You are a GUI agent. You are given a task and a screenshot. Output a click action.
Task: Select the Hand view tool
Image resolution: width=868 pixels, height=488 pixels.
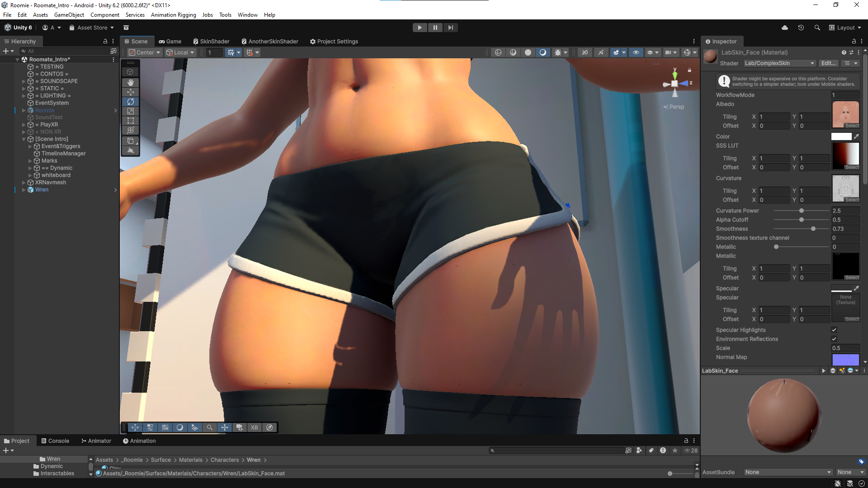click(130, 82)
